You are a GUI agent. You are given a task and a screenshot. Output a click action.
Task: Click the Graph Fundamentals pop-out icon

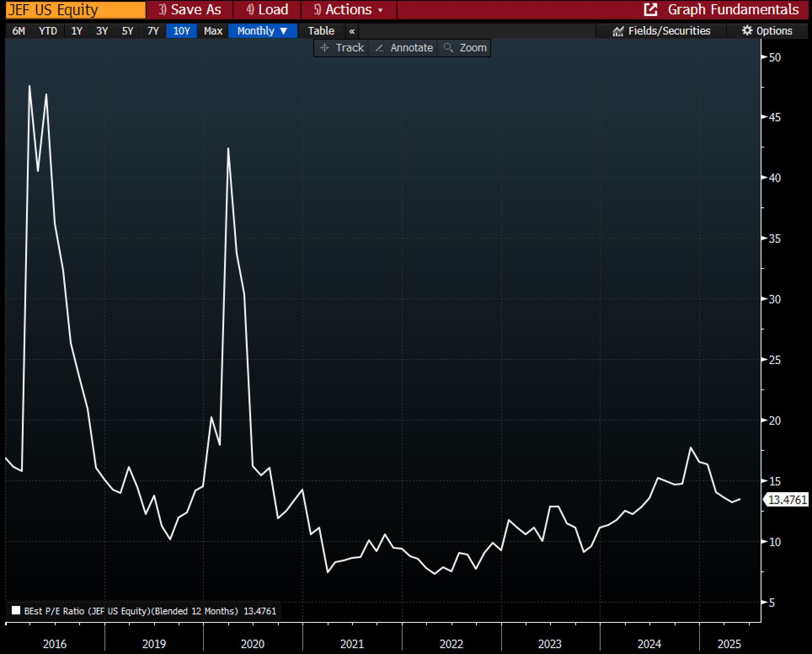coord(651,10)
